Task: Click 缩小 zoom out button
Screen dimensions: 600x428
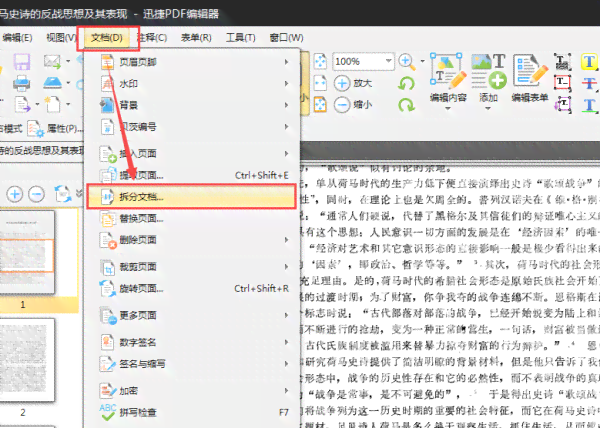Action: pyautogui.click(x=353, y=104)
